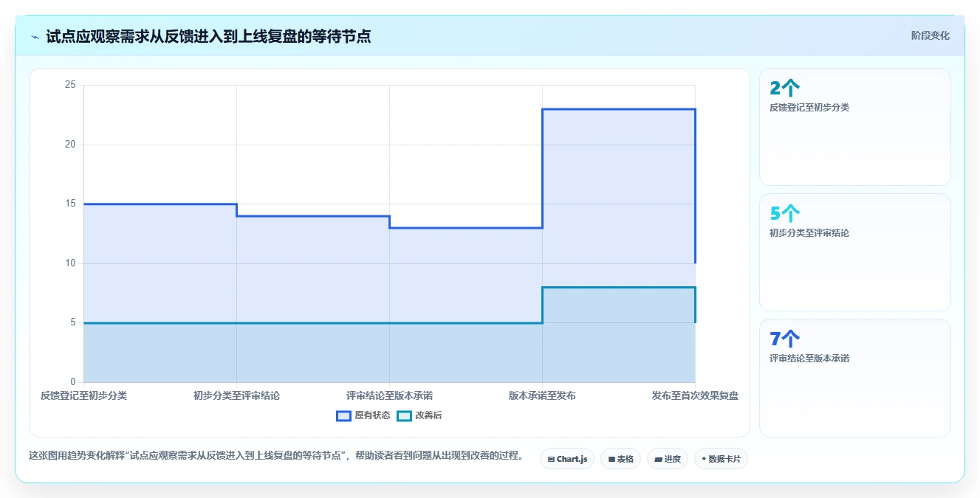
Task: Click y-axis tick label 10
Action: (70, 263)
